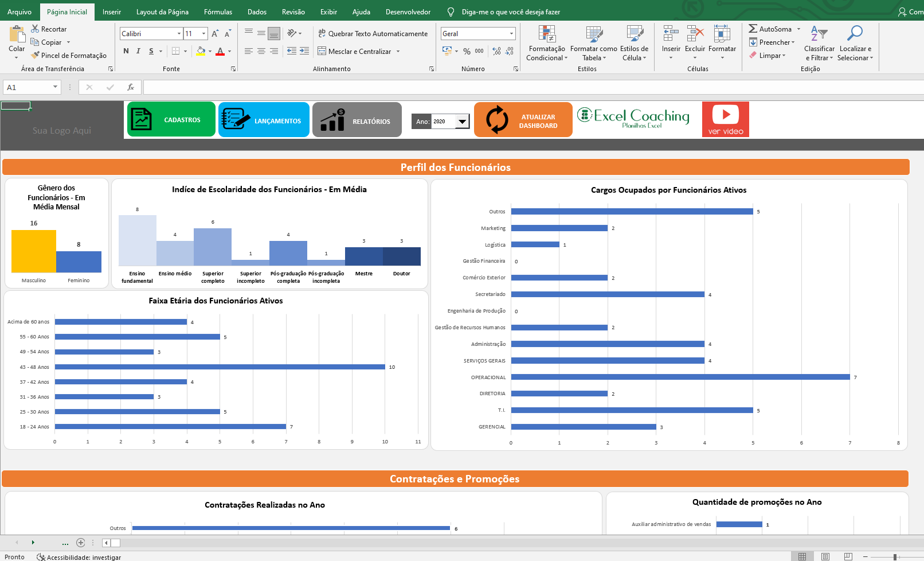Click the Italic formatting icon
The image size is (924, 561).
click(138, 51)
